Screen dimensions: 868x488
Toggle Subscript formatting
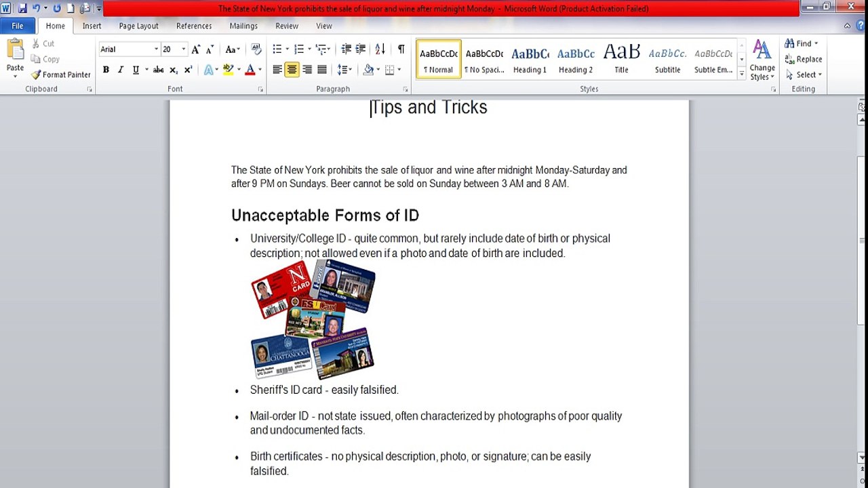click(174, 70)
